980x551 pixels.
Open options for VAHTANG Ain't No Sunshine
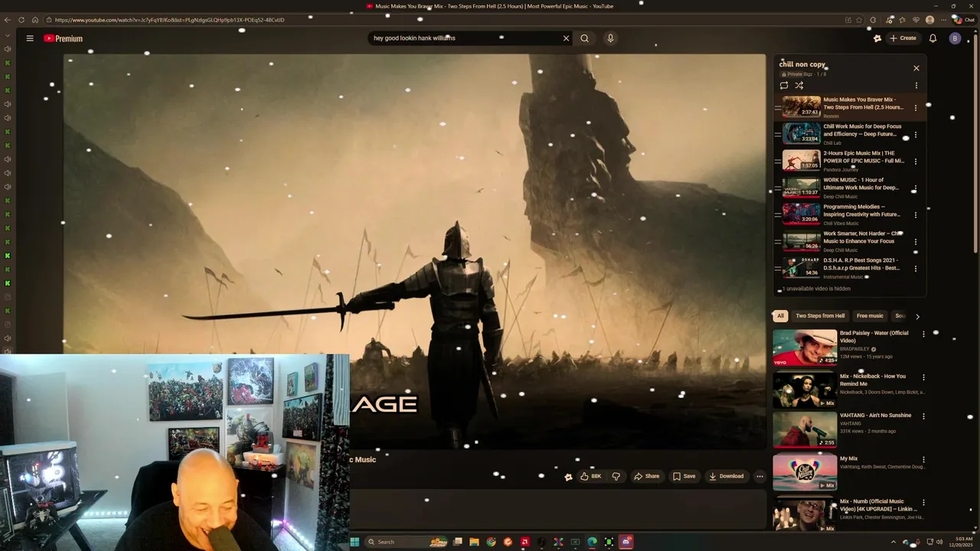point(923,416)
